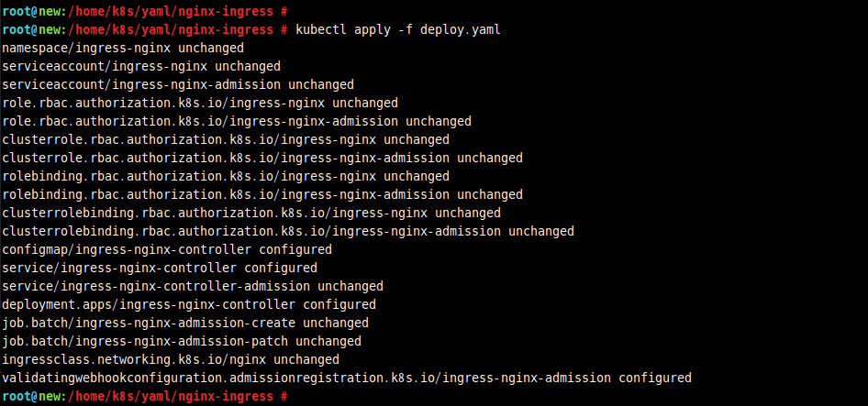Click the deployment.apps/ingress-nginx-controller configured line
Viewport: 868px width, 406px height.
point(189,304)
